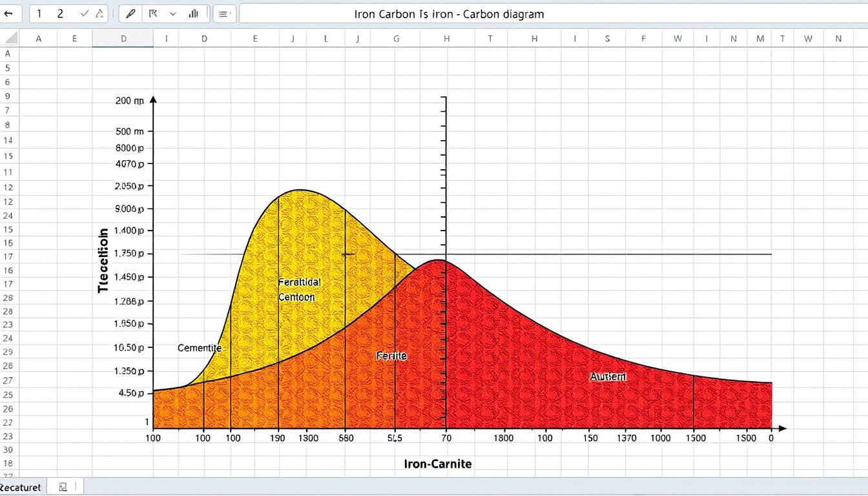Select row header 14
This screenshot has width=868, height=496.
click(x=8, y=140)
